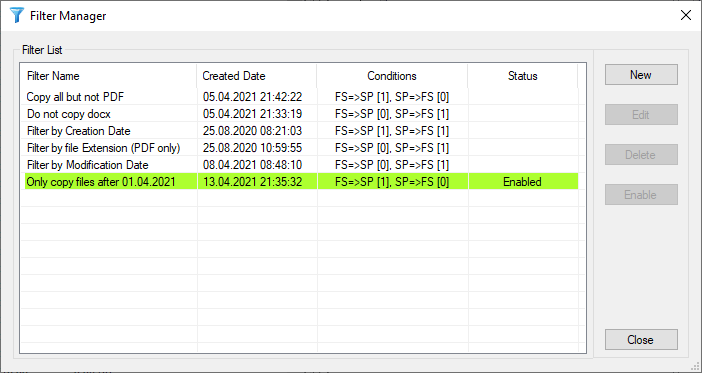This screenshot has height=373, width=702.
Task: Click created date 05.04.2021 21:42:22
Action: coord(253,97)
